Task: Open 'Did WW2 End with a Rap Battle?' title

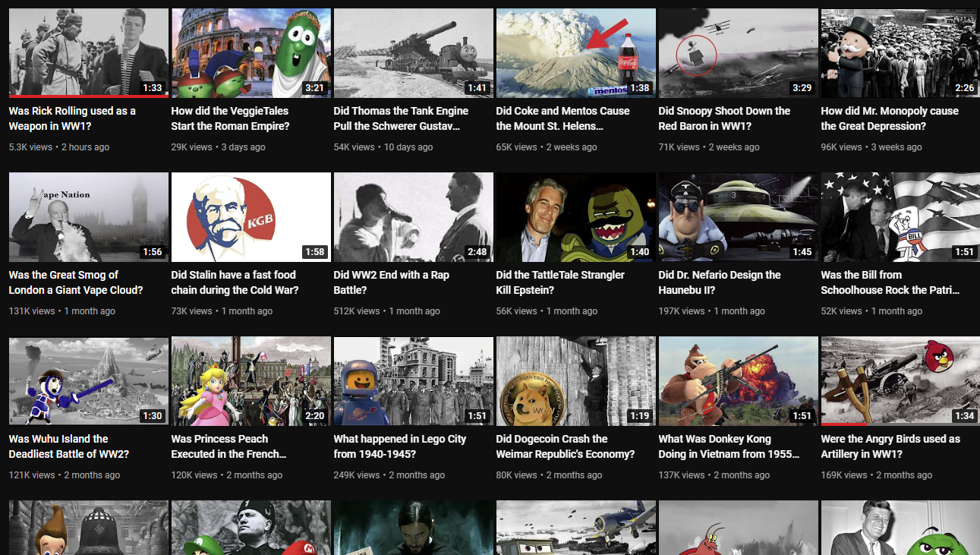Action: pos(391,282)
